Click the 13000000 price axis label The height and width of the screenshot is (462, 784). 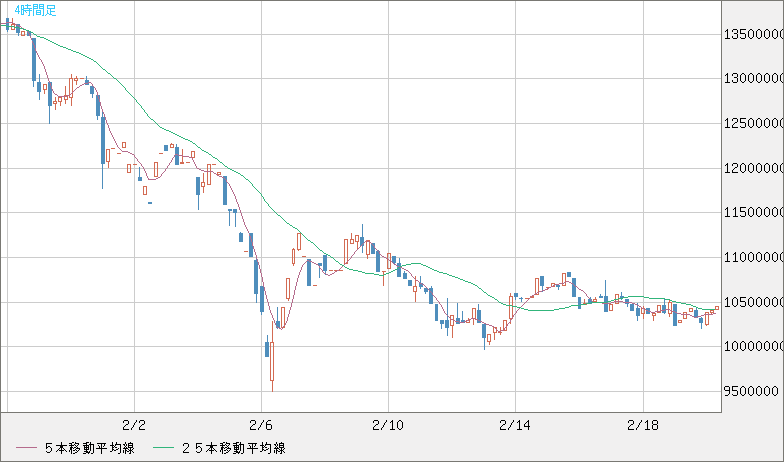754,78
